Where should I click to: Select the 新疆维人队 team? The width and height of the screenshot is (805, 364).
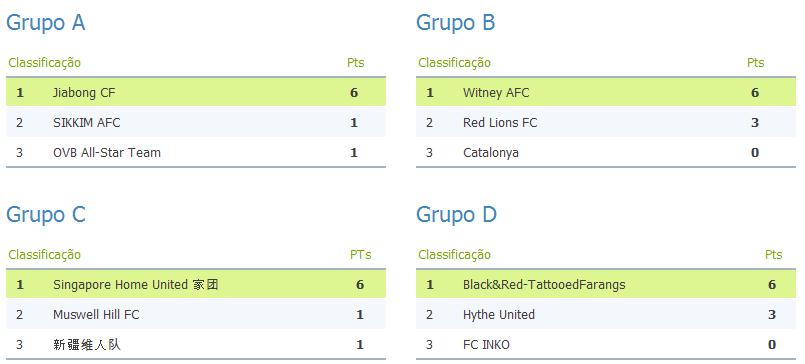(x=87, y=344)
